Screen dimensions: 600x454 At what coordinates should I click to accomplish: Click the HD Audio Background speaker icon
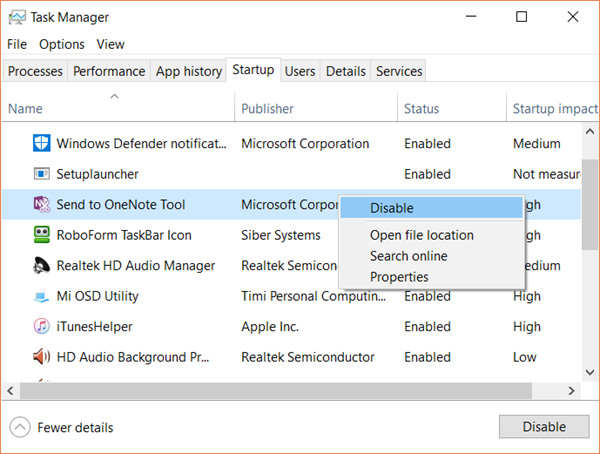tap(41, 357)
